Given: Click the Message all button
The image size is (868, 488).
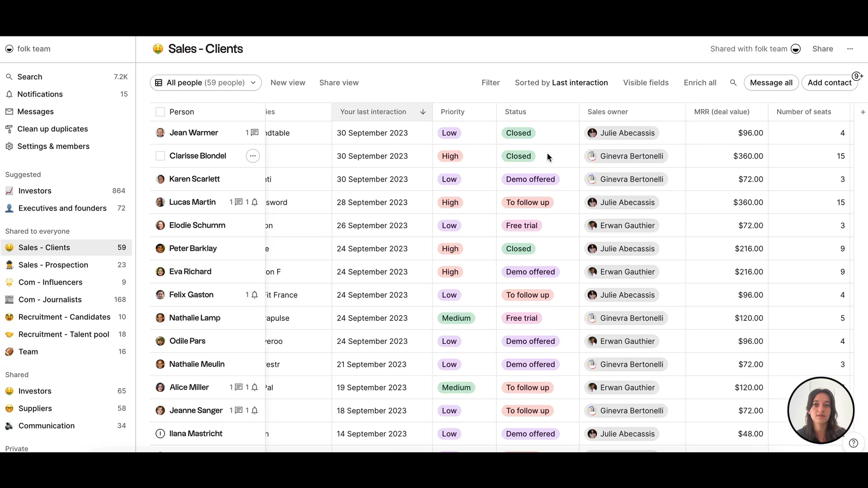Looking at the screenshot, I should click(x=771, y=83).
